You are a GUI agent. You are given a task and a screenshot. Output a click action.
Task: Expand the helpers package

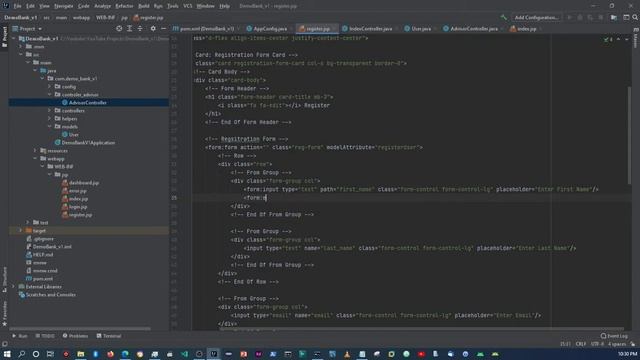tap(50, 118)
